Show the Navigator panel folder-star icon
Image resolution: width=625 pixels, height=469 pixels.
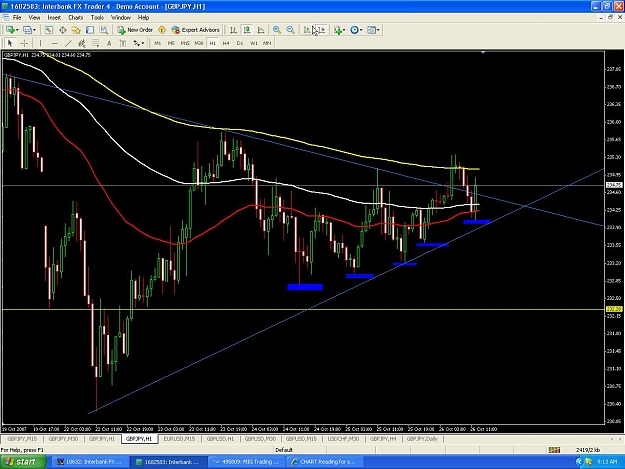[76, 30]
